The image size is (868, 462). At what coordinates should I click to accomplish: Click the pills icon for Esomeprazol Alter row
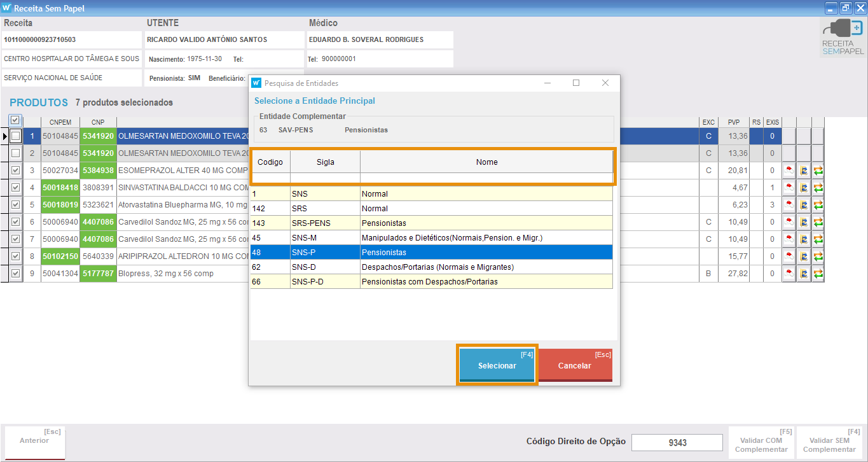click(789, 171)
